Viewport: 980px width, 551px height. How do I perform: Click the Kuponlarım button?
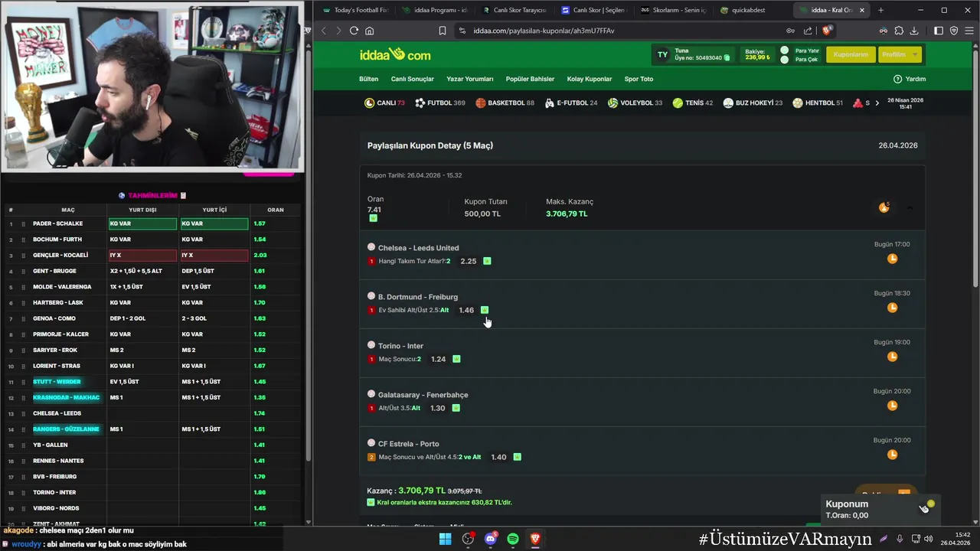pos(851,54)
